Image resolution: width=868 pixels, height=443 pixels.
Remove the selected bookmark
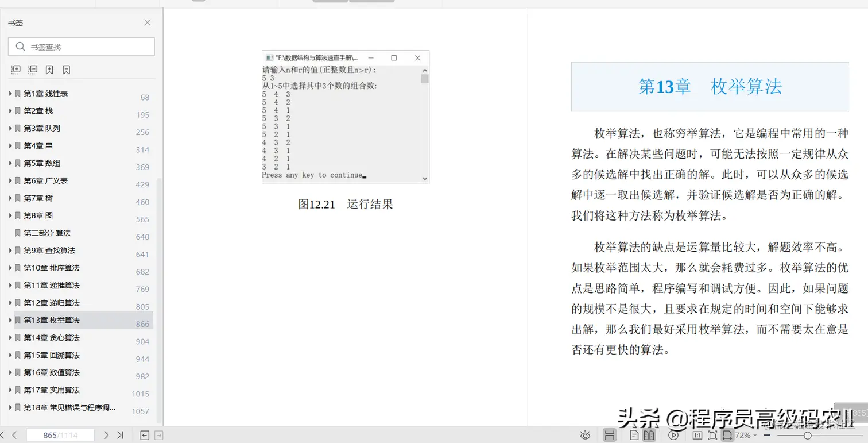(66, 70)
